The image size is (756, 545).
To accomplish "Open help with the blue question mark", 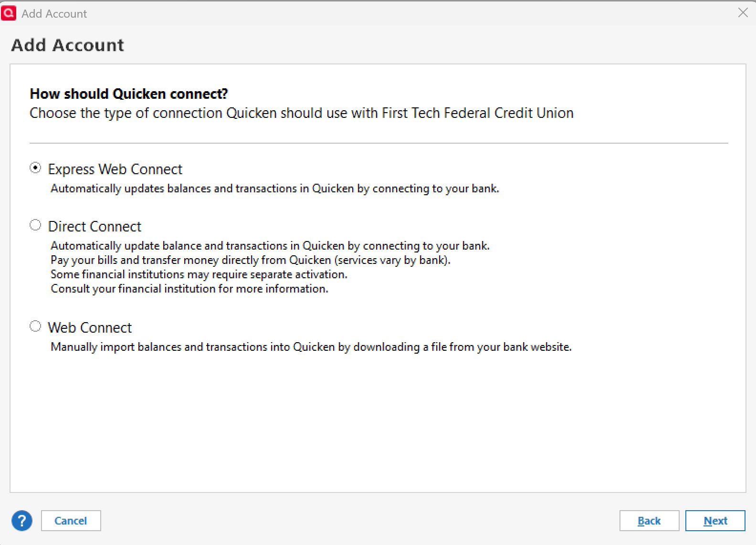I will (22, 521).
